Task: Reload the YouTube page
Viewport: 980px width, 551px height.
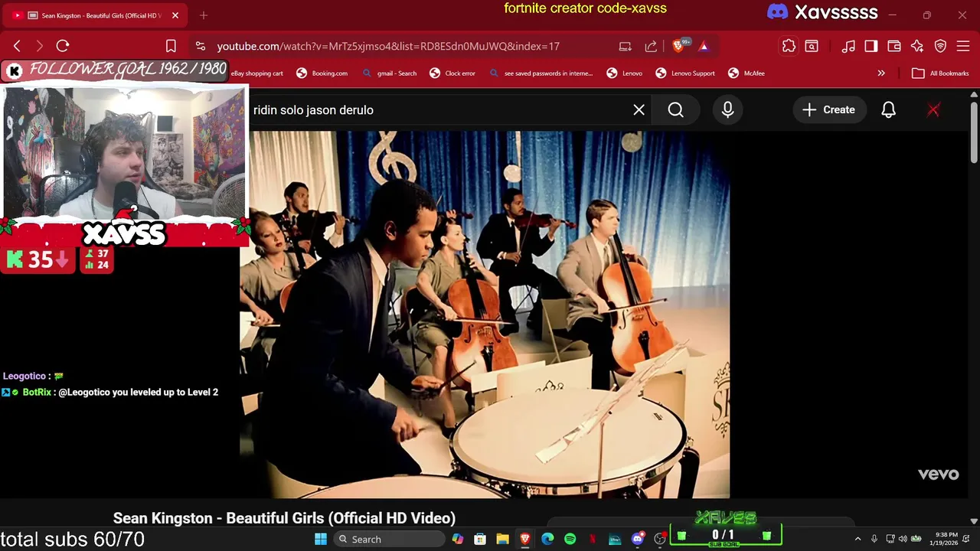Action: coord(63,46)
